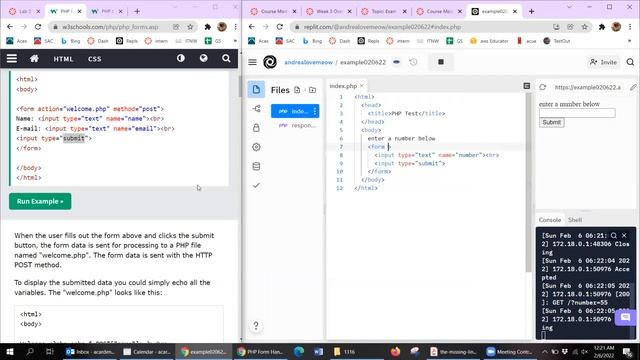Toggle W3Schools dark mode contrast icon

181,58
